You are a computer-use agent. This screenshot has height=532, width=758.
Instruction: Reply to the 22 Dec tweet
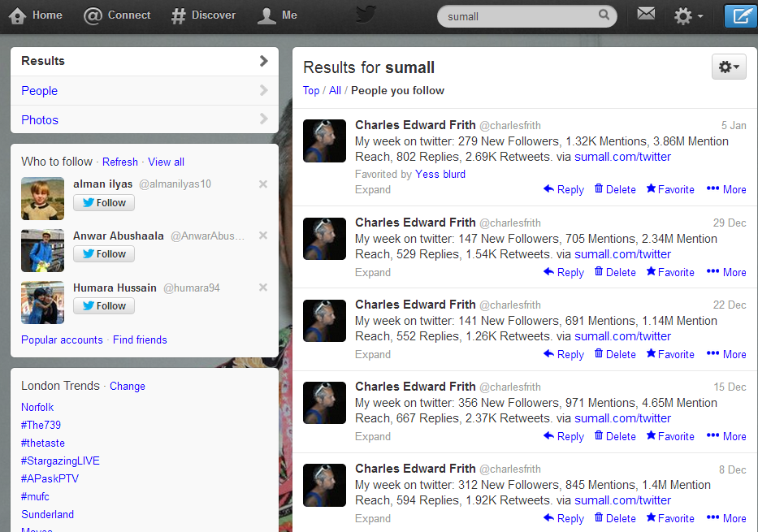pyautogui.click(x=564, y=355)
